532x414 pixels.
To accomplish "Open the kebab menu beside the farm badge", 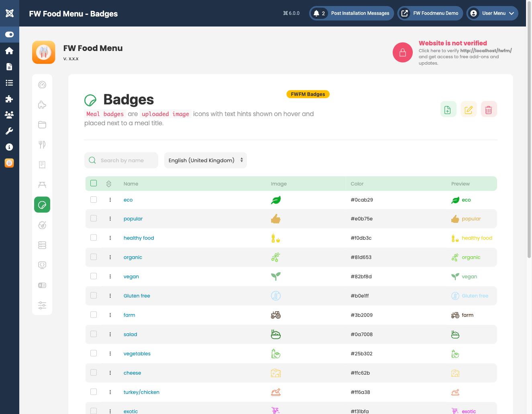I will (x=110, y=315).
